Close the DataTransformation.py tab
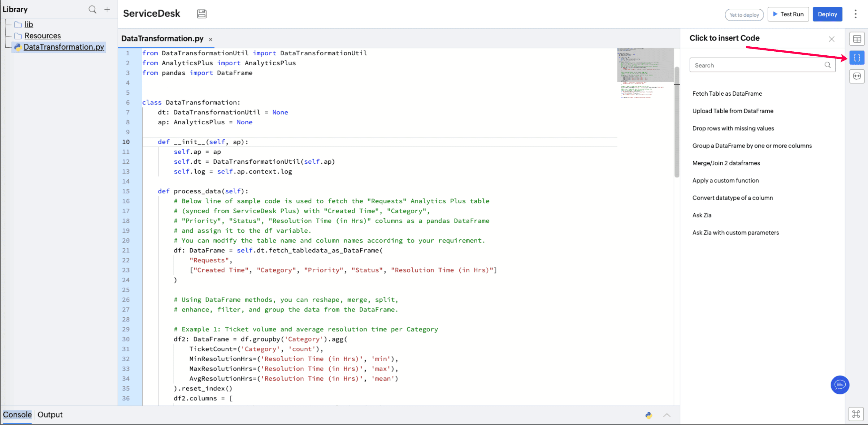The image size is (868, 425). (x=210, y=39)
